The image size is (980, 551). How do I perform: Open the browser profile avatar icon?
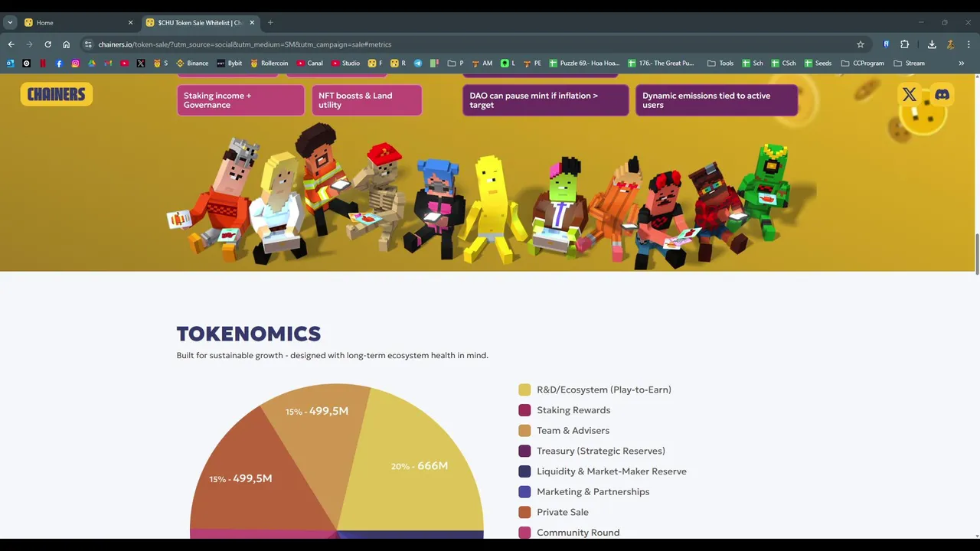coord(950,44)
